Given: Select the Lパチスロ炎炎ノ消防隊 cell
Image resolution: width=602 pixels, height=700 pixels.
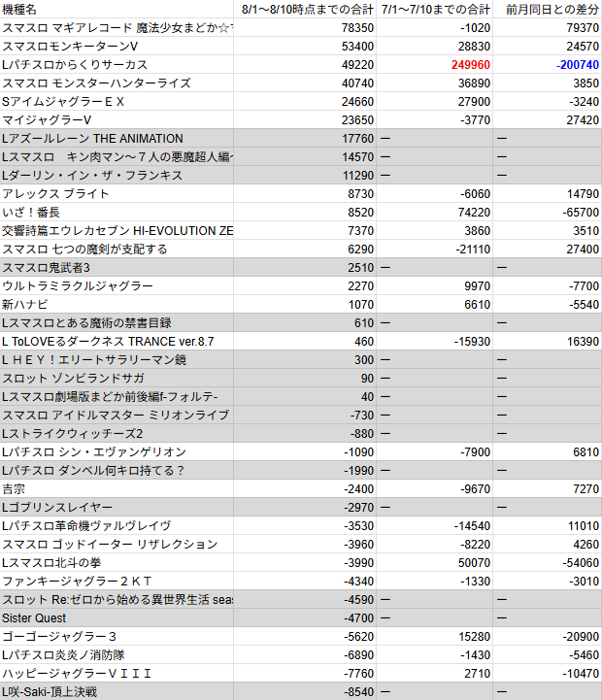Looking at the screenshot, I should (117, 655).
